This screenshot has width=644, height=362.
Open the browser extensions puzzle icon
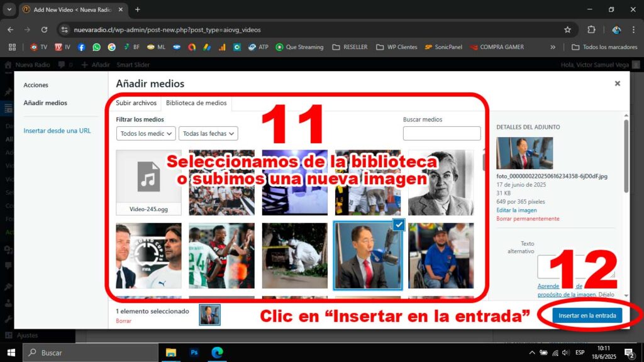591,30
